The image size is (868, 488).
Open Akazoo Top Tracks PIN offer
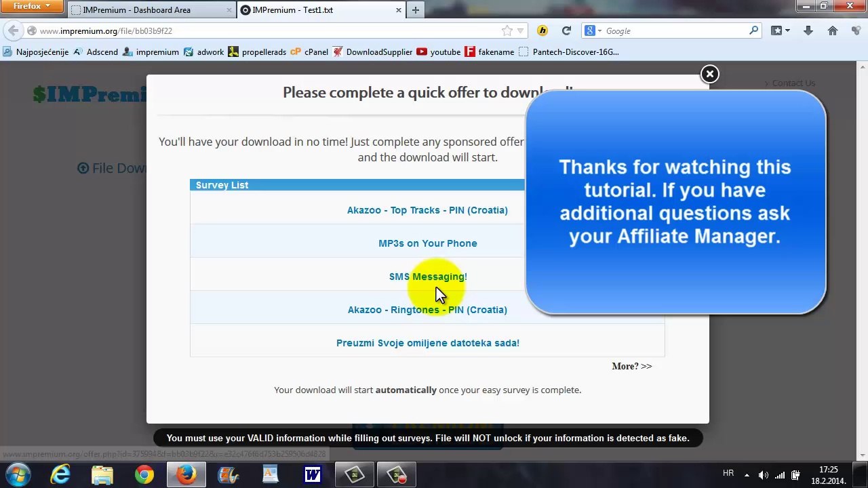(427, 210)
